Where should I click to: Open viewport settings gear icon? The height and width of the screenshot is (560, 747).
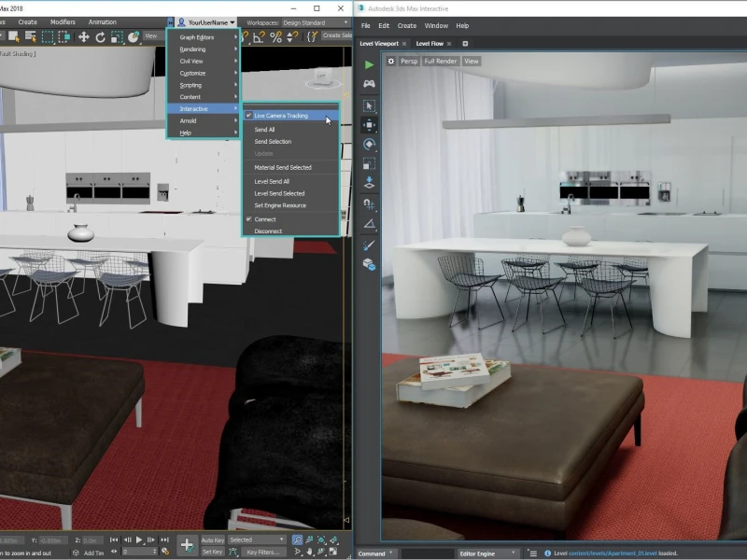click(390, 61)
